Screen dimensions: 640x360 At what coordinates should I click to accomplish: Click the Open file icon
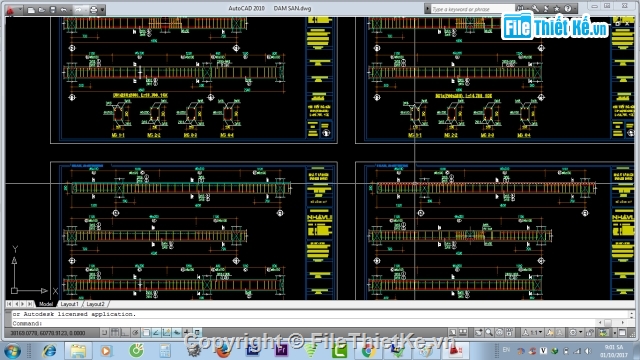click(x=42, y=10)
